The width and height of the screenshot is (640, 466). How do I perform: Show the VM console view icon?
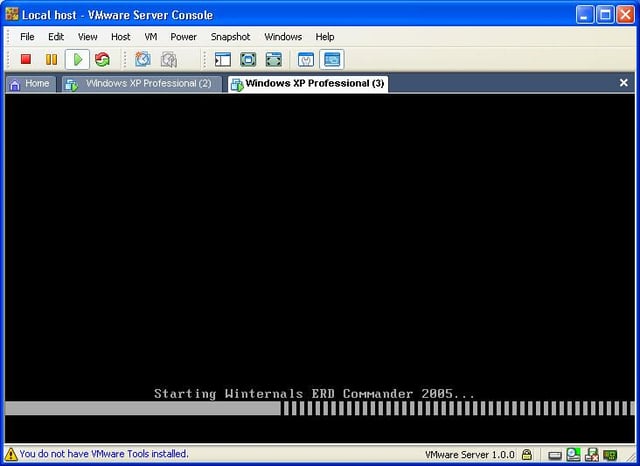[332, 60]
